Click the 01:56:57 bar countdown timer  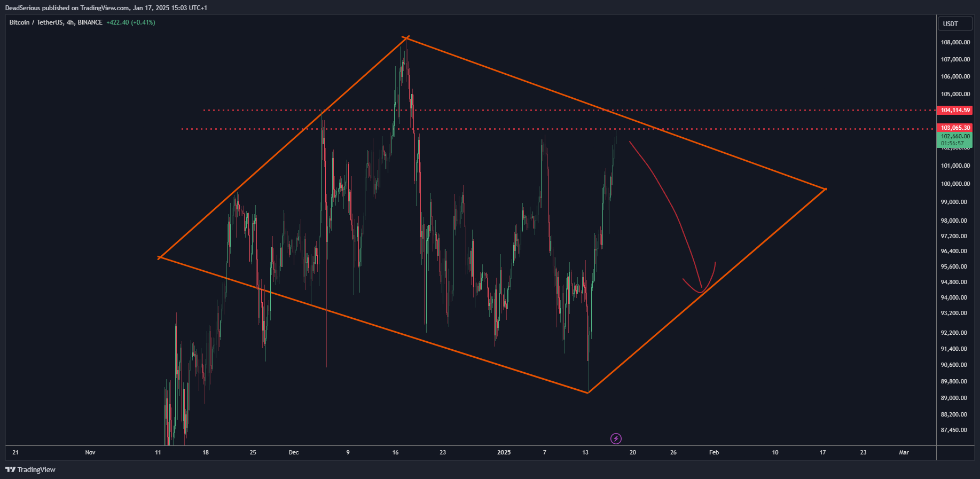[x=952, y=144]
